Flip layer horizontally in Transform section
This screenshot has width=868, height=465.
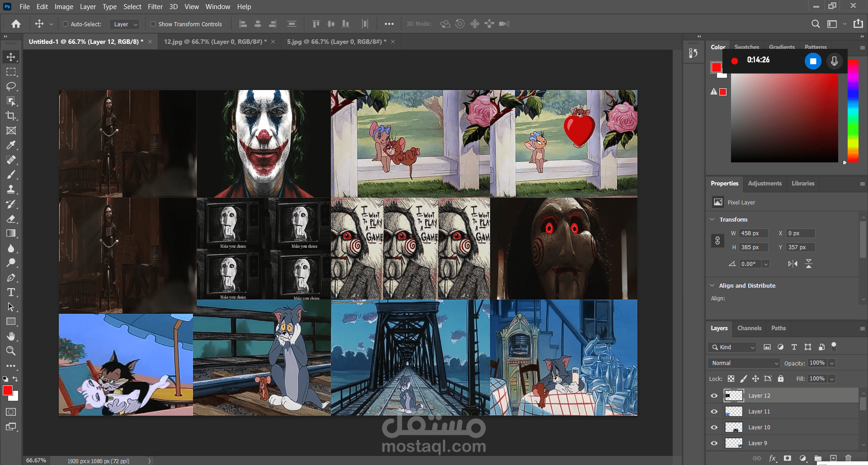[793, 264]
